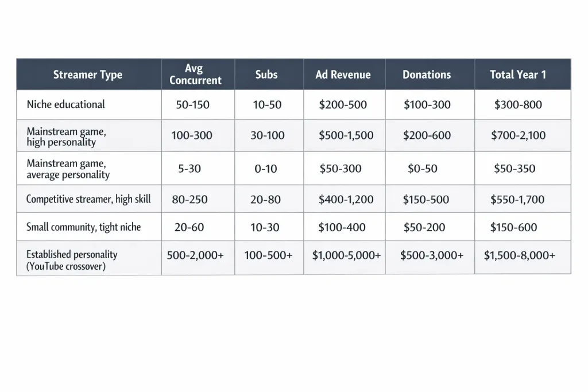Click the Avg Concurrent column header
This screenshot has width=588, height=392.
(x=195, y=75)
